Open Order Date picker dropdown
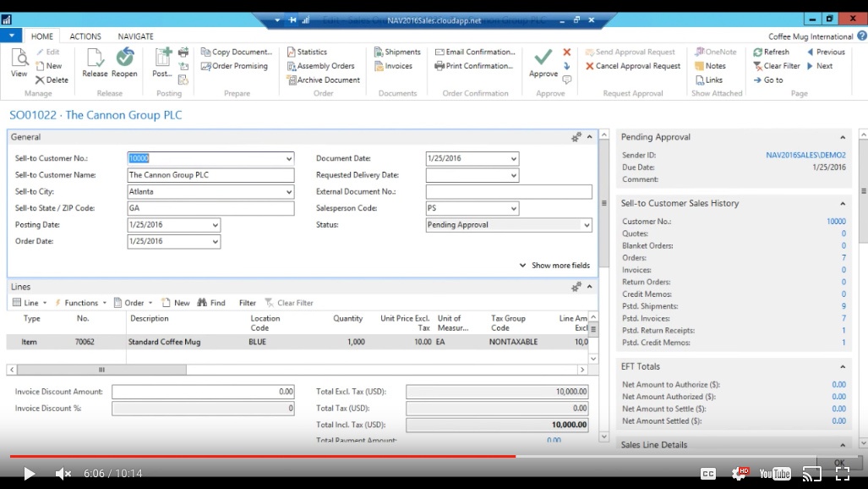Screen dimensions: 868x489 click(216, 242)
